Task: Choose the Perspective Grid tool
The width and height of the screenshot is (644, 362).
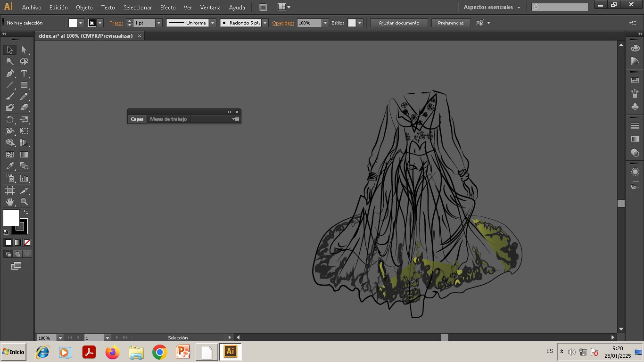Action: (24, 143)
